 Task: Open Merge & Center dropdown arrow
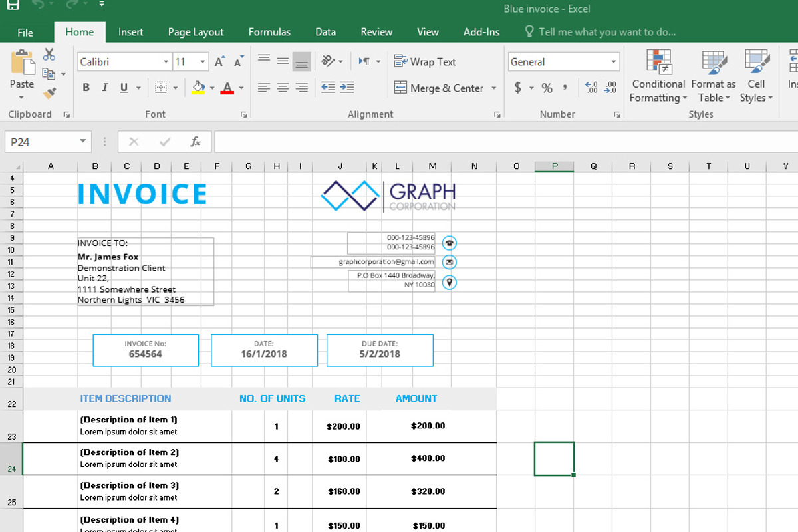(x=493, y=88)
